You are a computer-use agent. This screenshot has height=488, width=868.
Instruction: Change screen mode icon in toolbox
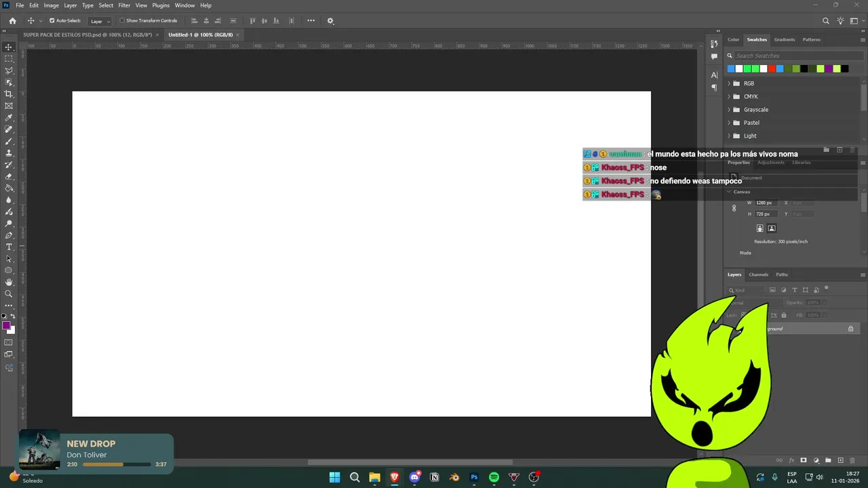(9, 354)
